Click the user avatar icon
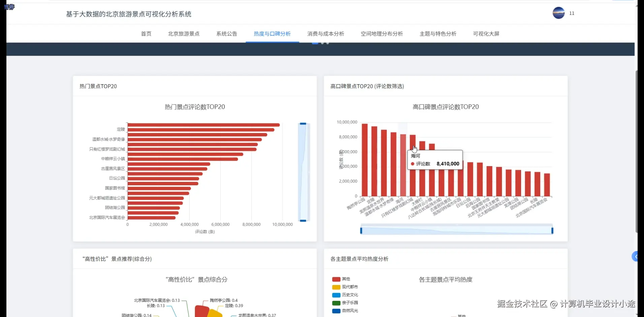The image size is (644, 317). point(558,13)
